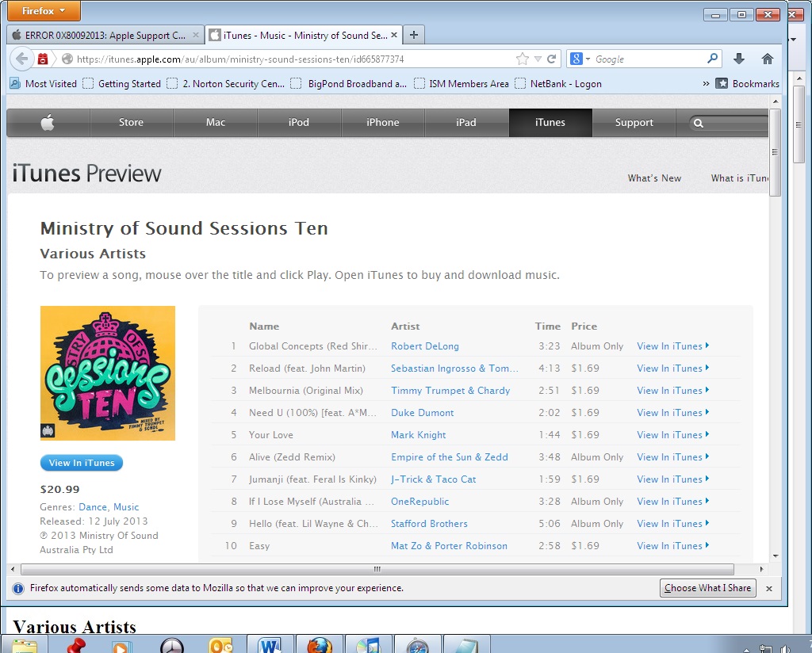Open ISM Members Area bookmark
The image size is (812, 653).
[x=462, y=83]
